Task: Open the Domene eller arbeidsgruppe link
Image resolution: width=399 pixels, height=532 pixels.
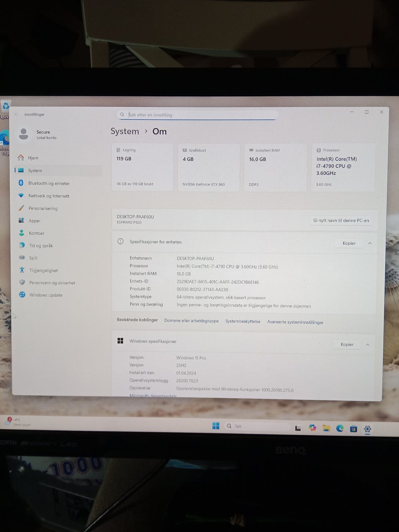Action: [x=191, y=320]
